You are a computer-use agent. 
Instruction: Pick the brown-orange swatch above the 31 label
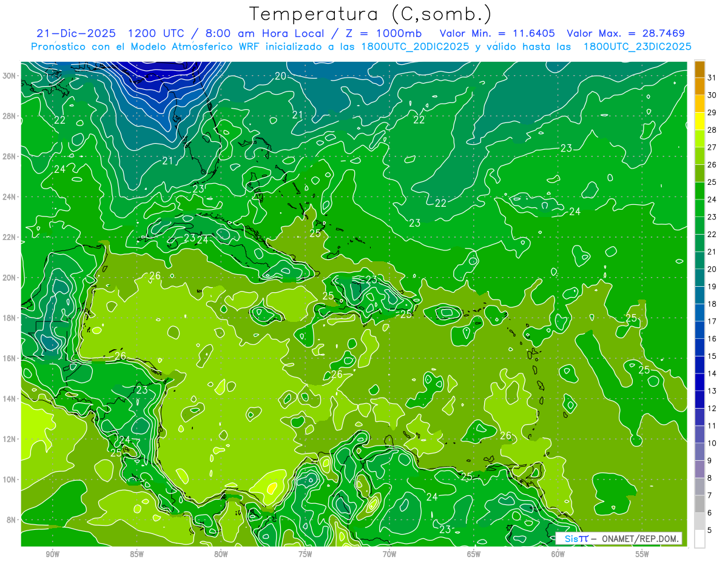[x=699, y=69]
